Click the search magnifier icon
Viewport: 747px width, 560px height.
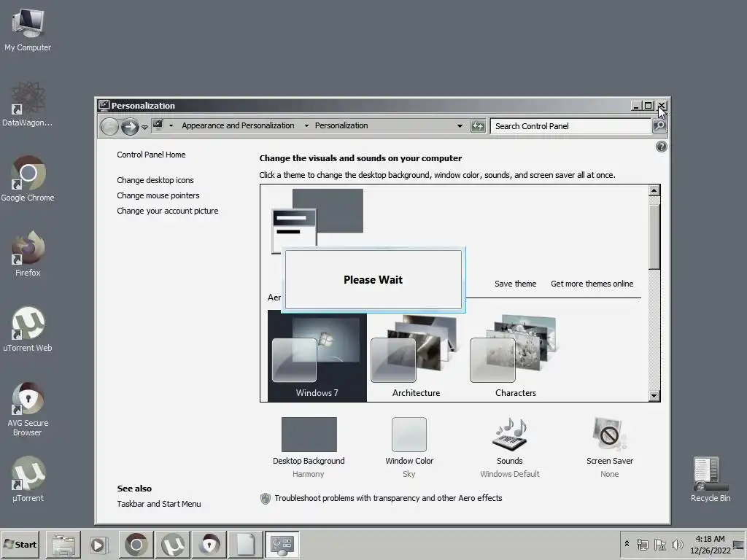[659, 126]
